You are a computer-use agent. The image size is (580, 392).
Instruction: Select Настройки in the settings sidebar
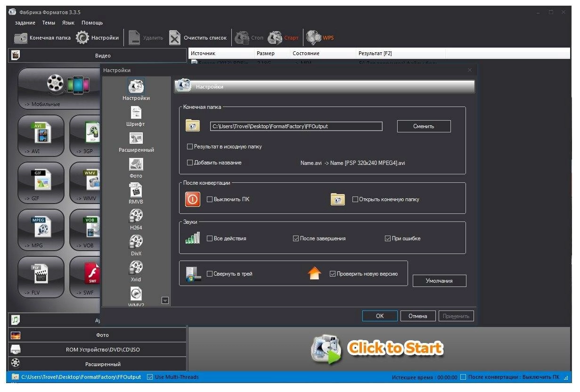pos(136,90)
